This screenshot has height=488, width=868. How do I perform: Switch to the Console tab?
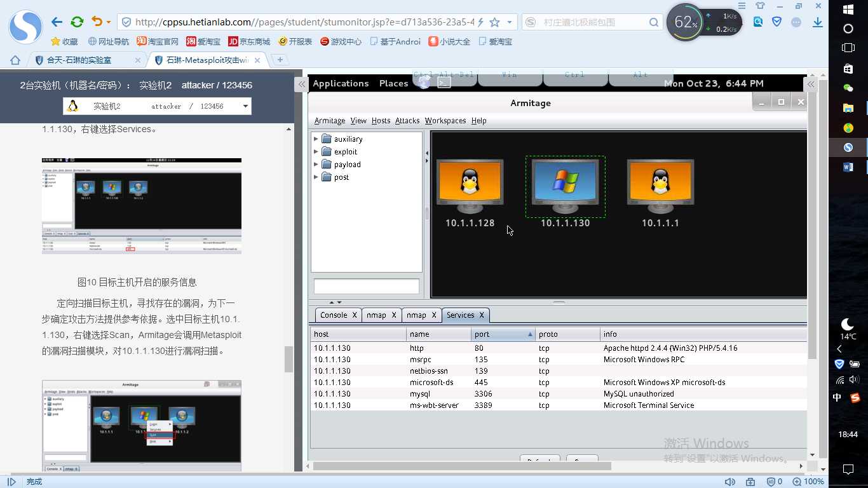[338, 315]
